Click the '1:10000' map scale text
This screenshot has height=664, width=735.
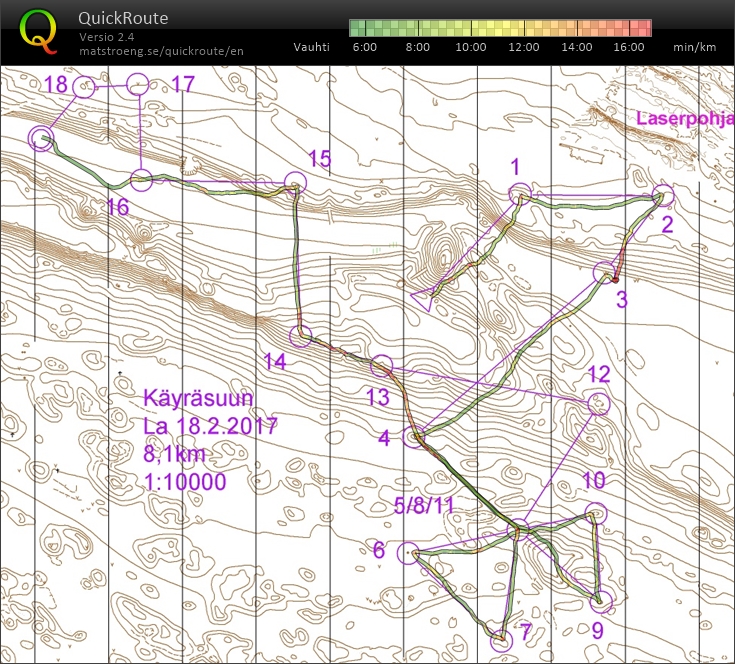coord(185,482)
